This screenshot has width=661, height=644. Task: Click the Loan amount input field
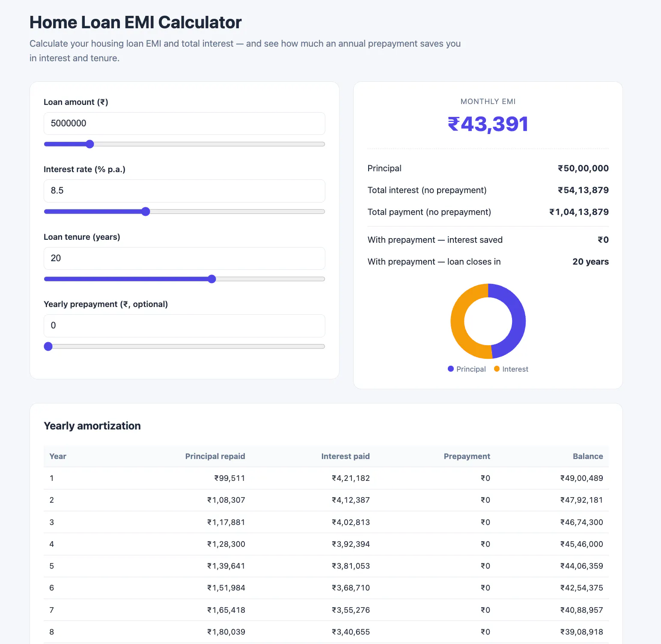coord(184,123)
